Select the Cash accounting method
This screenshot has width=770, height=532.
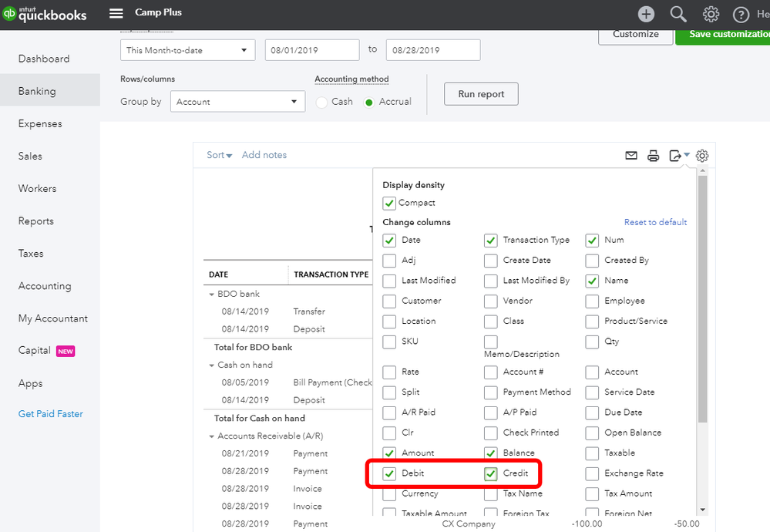coord(322,102)
